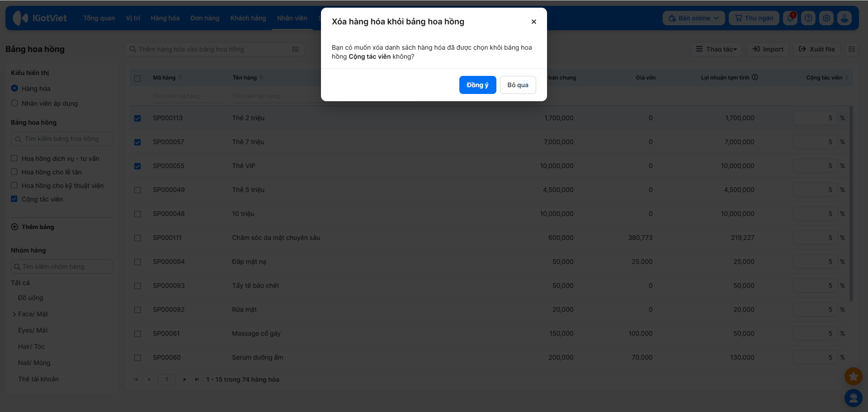
Task: Check the Hoa hồng cho lễ tân checkbox
Action: [14, 172]
